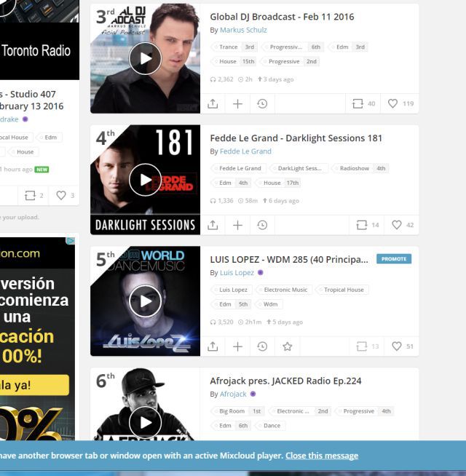Save Darklight Sessions 181 to listen later
The height and width of the screenshot is (476, 466).
[x=262, y=225]
